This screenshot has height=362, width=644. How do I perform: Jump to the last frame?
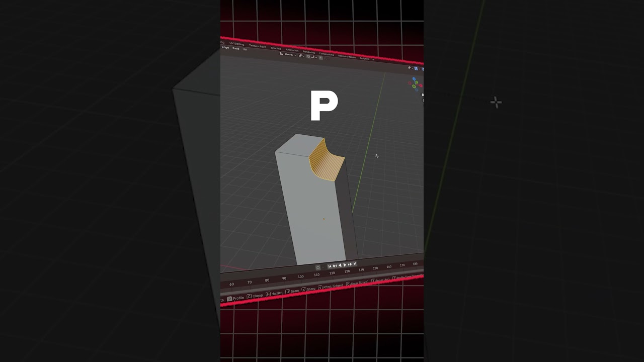pyautogui.click(x=355, y=263)
